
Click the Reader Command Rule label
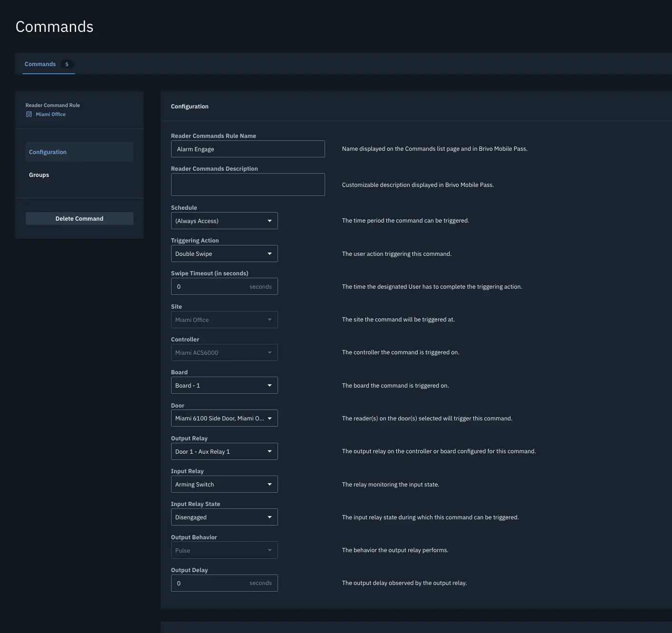click(x=53, y=105)
